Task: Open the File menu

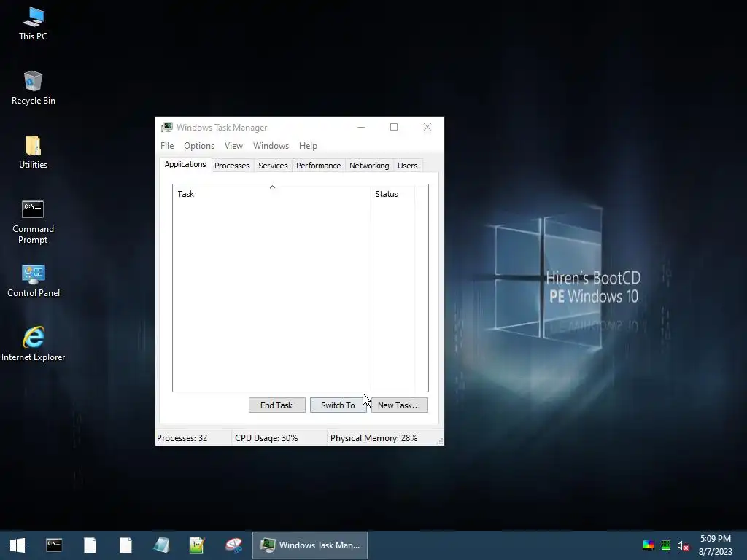Action: (167, 146)
